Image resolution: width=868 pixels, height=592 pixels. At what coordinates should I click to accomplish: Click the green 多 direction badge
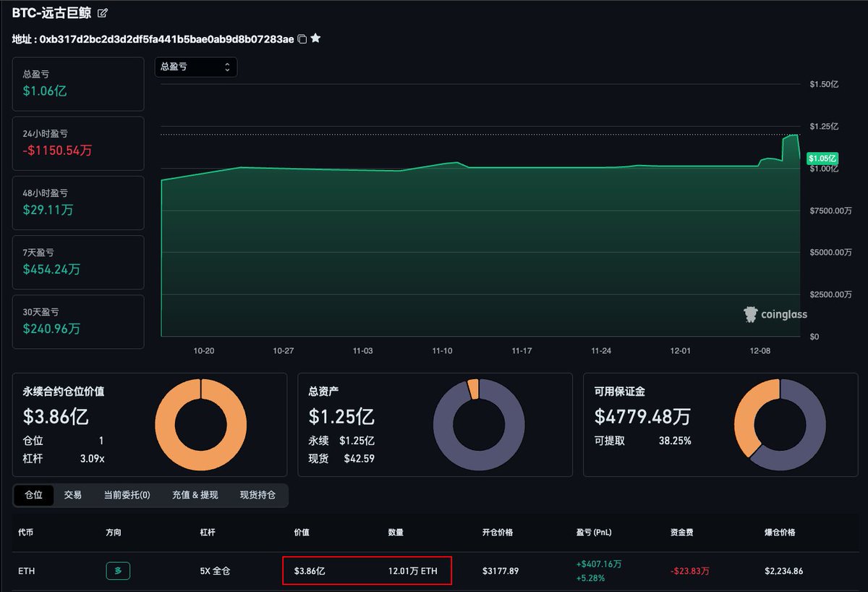pos(118,571)
